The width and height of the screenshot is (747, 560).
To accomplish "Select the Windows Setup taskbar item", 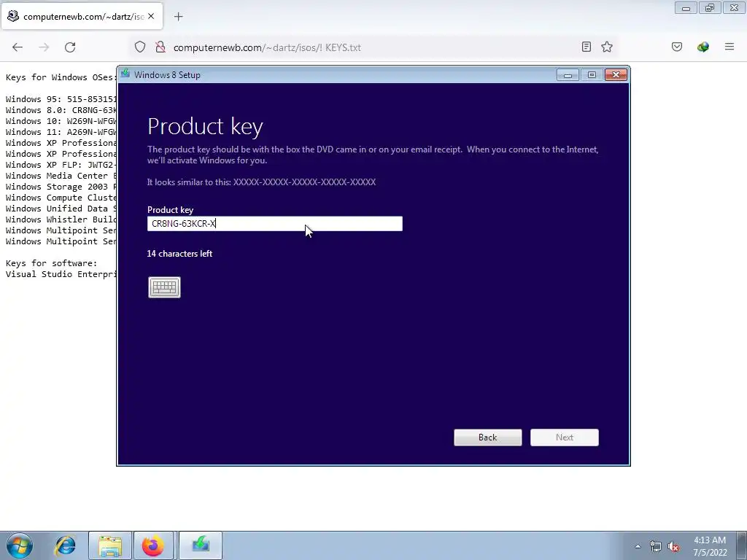I will [x=201, y=545].
